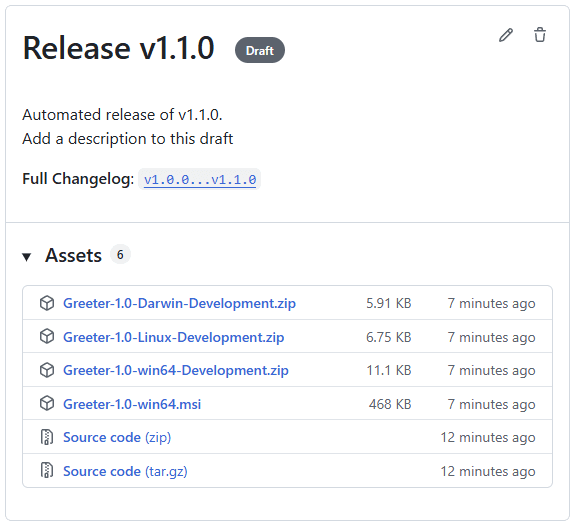Click the 6.75 KB file size
The height and width of the screenshot is (525, 572).
click(389, 337)
